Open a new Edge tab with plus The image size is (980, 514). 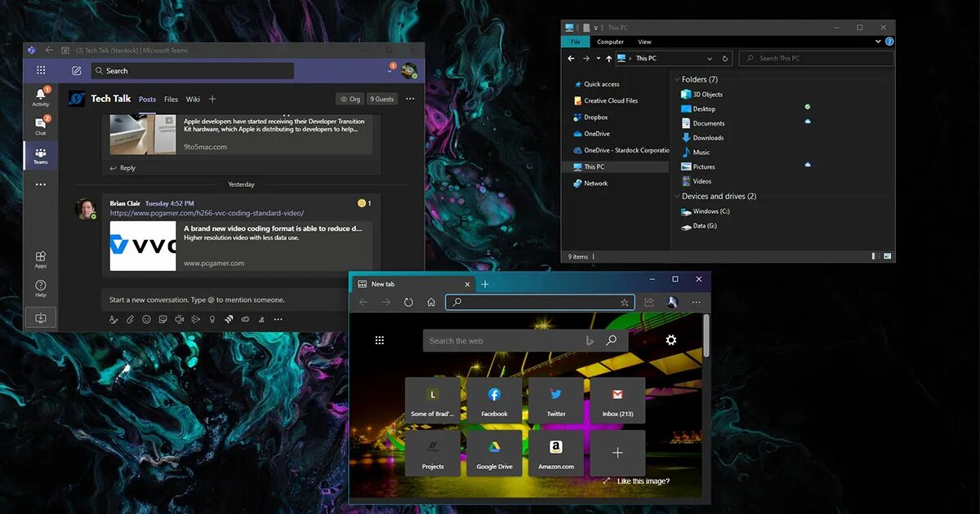[x=485, y=284]
